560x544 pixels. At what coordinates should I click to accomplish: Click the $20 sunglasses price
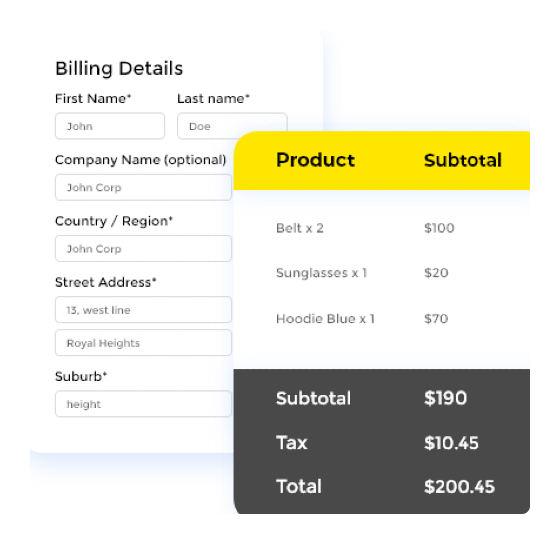point(436,273)
